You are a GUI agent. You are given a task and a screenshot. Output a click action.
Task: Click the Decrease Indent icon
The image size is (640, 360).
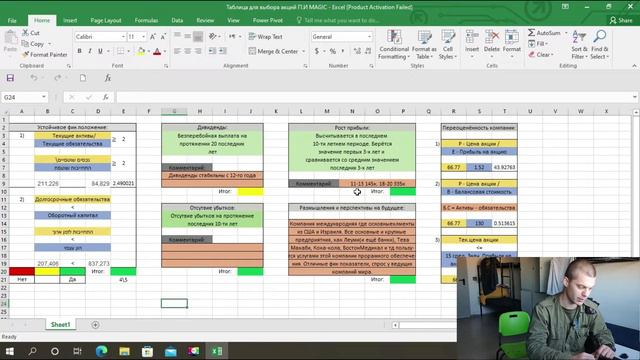point(212,51)
